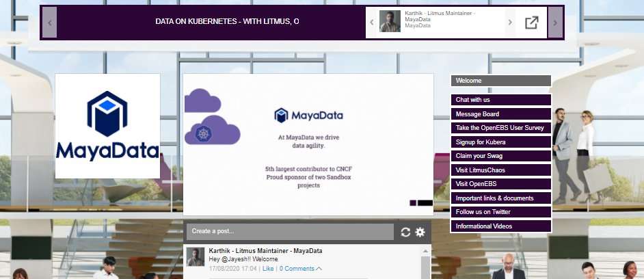
Task: Click the session title DATA ON KUBERNETES
Action: 227,22
